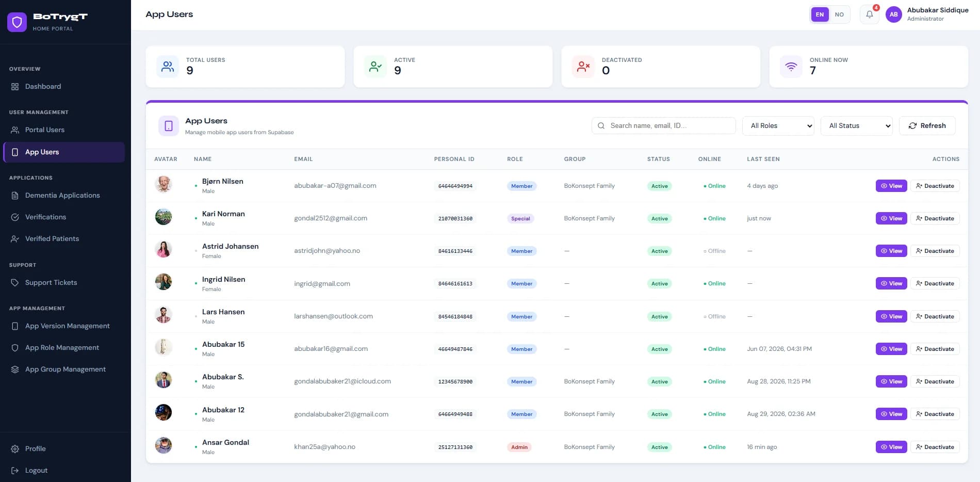Open Dashboard in the sidebar
The height and width of the screenshot is (482, 980).
coord(64,87)
